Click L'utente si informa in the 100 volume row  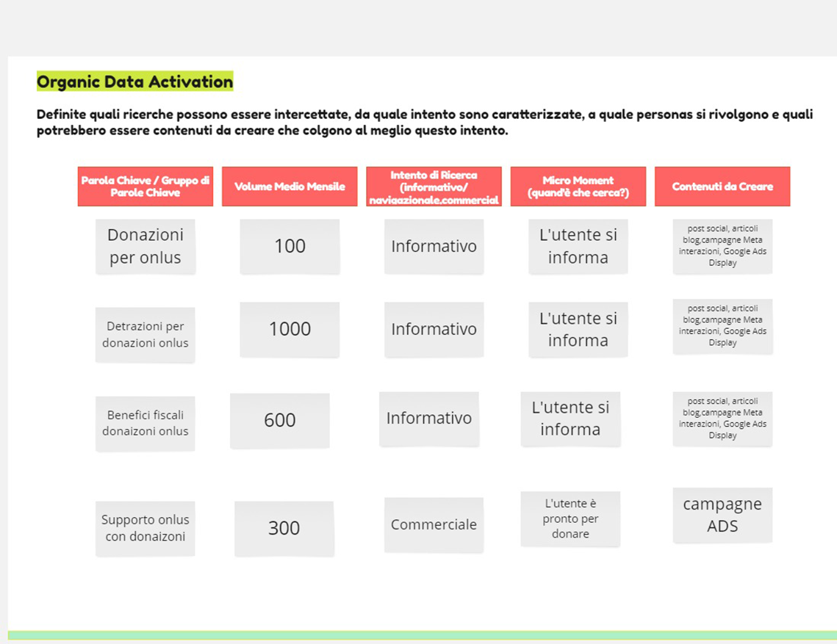point(578,246)
